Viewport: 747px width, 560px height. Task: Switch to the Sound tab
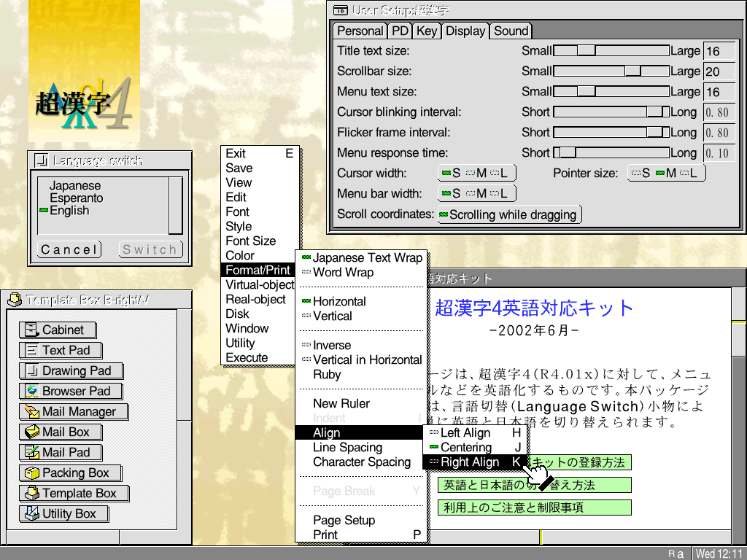tap(511, 31)
